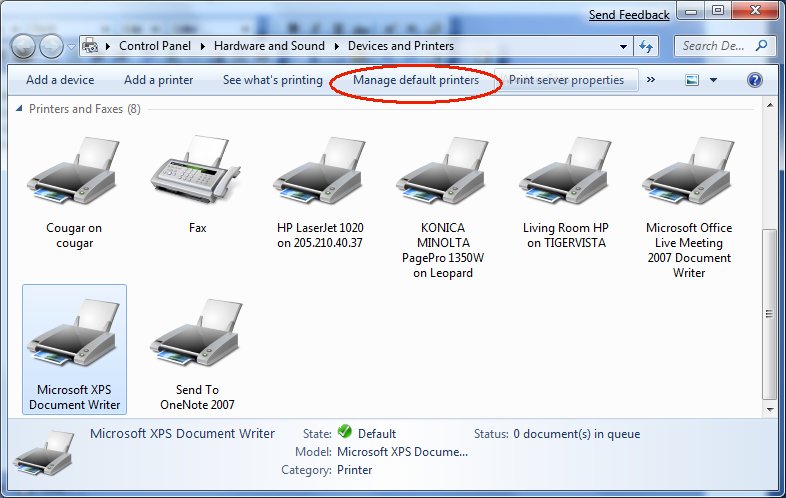Show more toolbar commands via double chevron
Image resolution: width=786 pixels, height=498 pixels.
(x=651, y=79)
